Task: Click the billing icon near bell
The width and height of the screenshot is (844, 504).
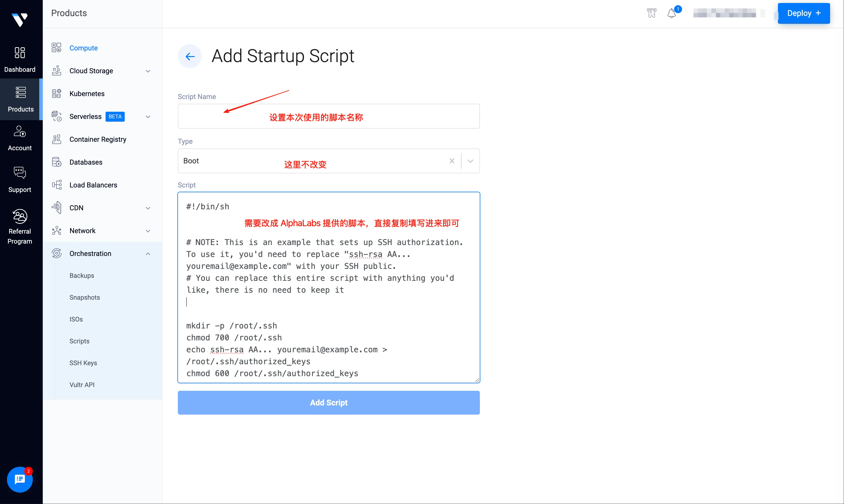Action: point(651,13)
